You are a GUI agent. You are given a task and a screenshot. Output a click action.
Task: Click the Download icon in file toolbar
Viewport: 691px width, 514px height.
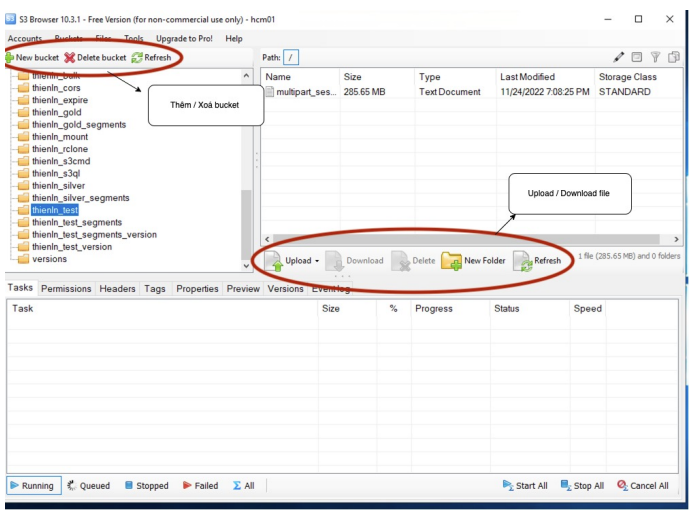[x=334, y=261]
